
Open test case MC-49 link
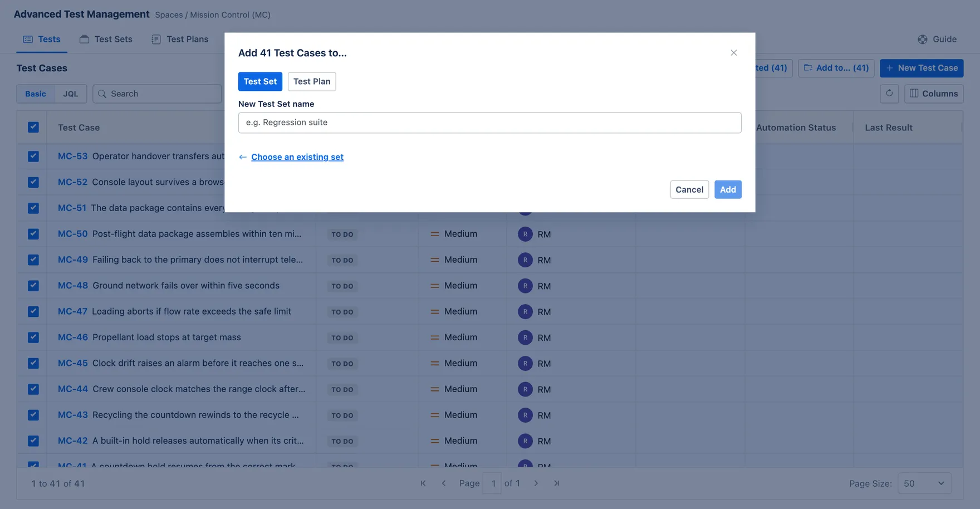coord(73,260)
